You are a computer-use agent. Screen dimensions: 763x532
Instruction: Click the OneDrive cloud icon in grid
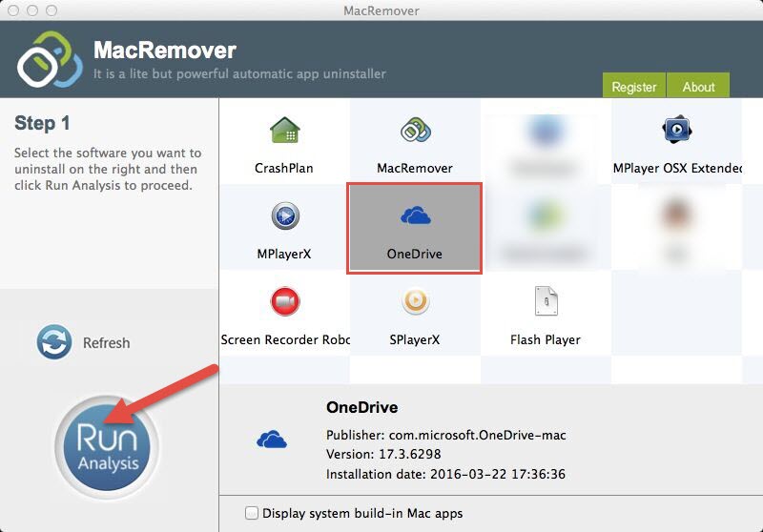pos(415,215)
